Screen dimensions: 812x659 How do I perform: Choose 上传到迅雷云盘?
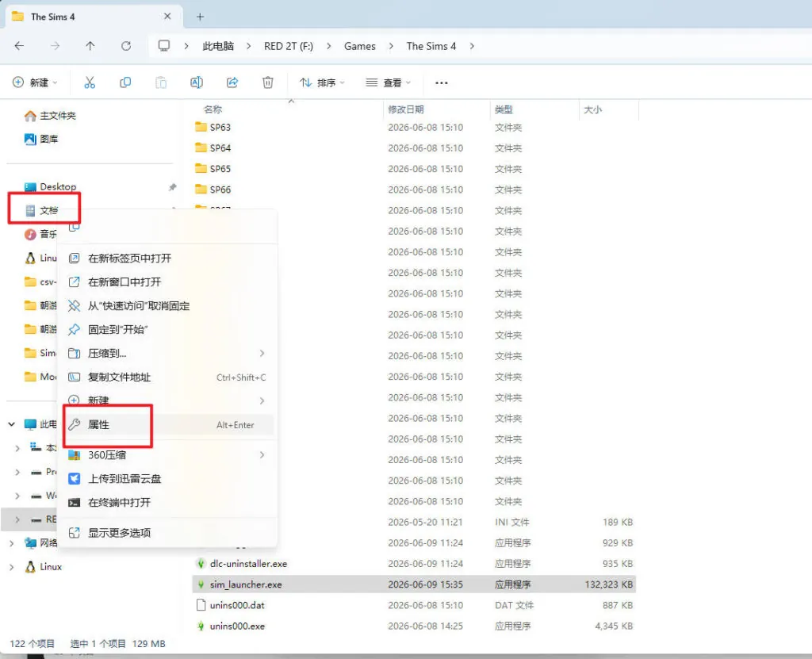click(x=167, y=479)
